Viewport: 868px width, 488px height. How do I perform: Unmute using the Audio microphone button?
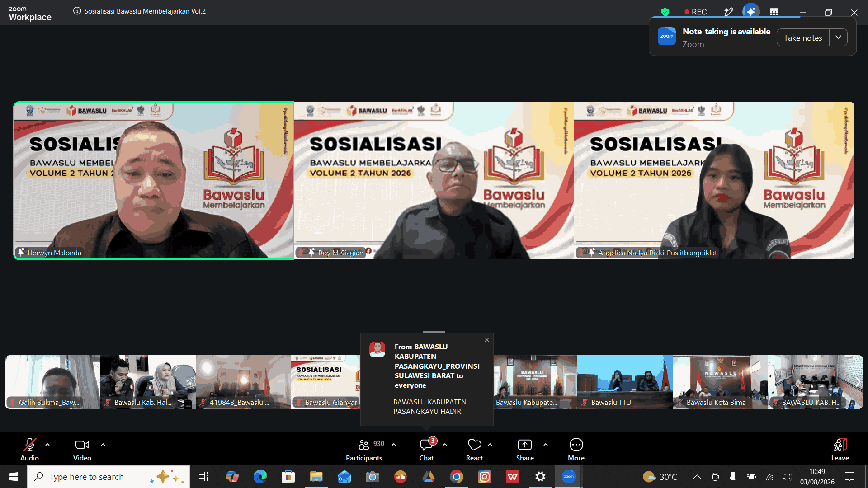point(29,449)
